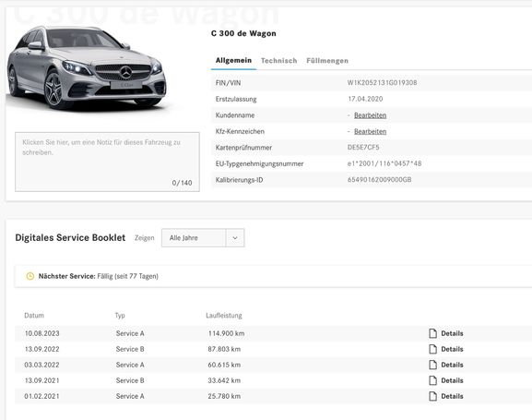Open document icon for 10.08.2023 Service A
Screen dimensions: 532x420
432,333
